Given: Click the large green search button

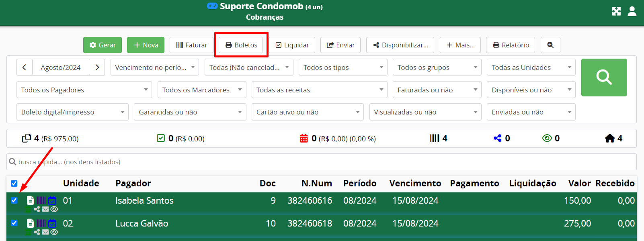Looking at the screenshot, I should (604, 77).
